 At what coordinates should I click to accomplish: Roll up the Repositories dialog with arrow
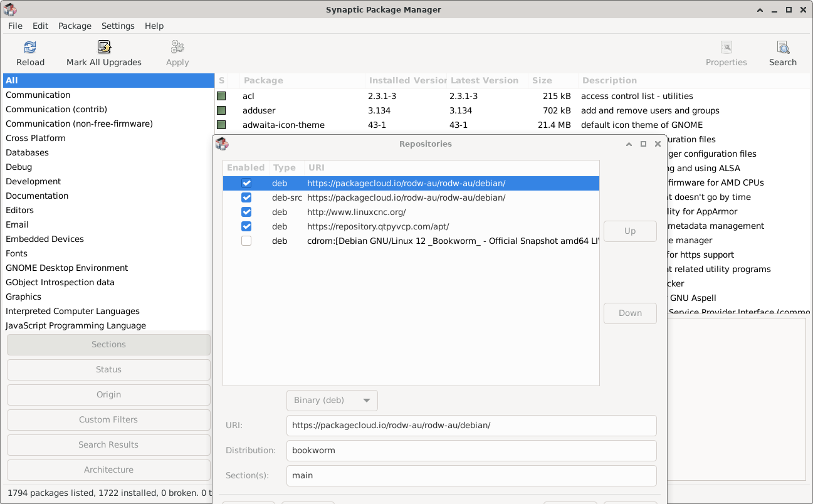coord(629,144)
